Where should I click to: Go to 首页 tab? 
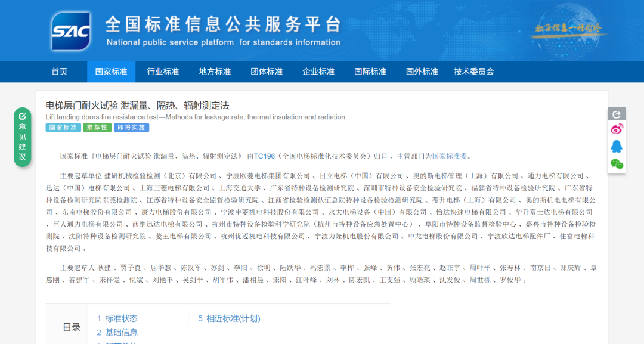(x=60, y=72)
